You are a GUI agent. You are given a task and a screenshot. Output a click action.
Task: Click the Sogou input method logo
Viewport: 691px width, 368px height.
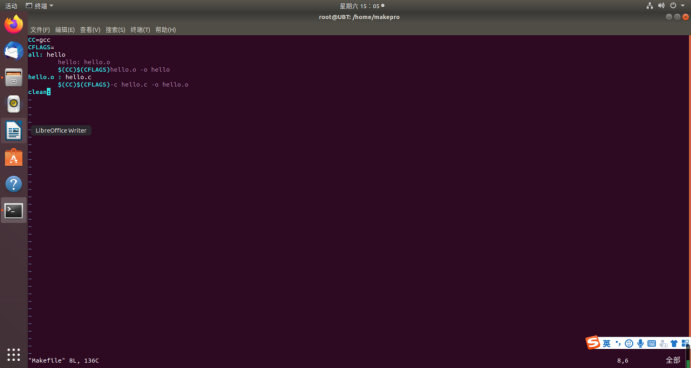click(x=593, y=342)
